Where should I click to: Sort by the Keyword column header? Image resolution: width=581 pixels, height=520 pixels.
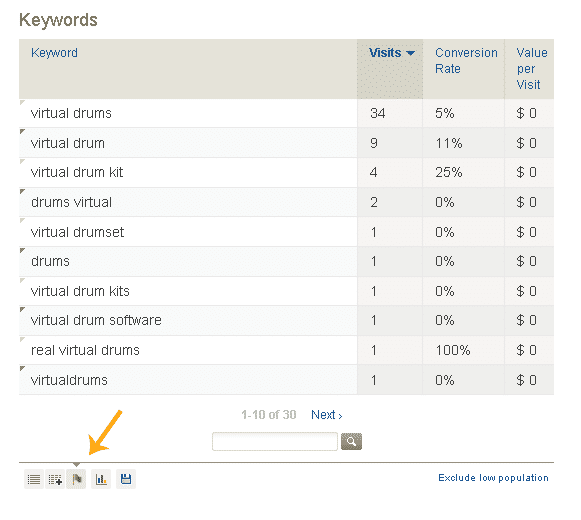coord(54,53)
